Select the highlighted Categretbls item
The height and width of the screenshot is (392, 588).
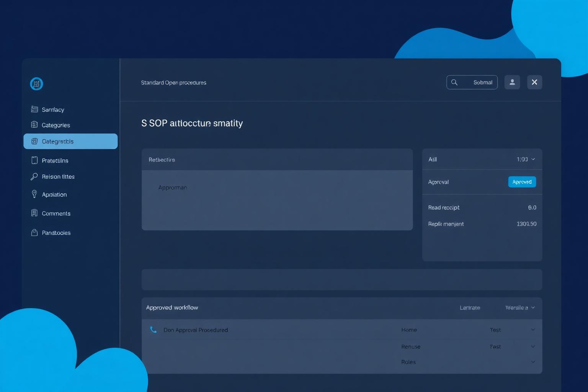[x=70, y=141]
